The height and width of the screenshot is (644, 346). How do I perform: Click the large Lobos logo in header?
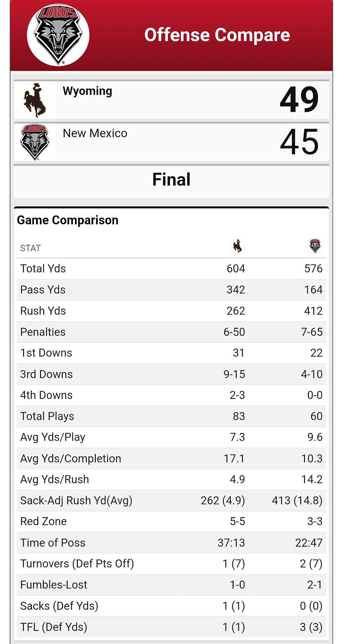(x=58, y=35)
